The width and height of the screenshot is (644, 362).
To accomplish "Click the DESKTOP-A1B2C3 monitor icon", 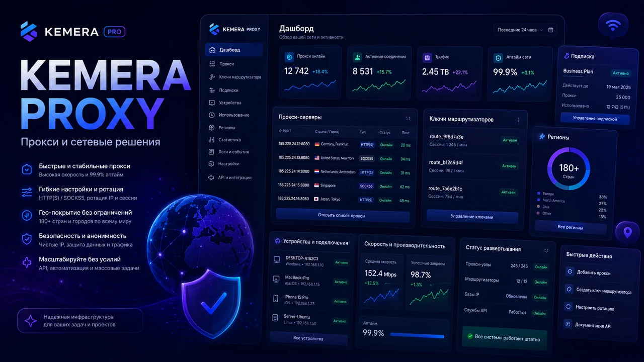I will pos(276,260).
